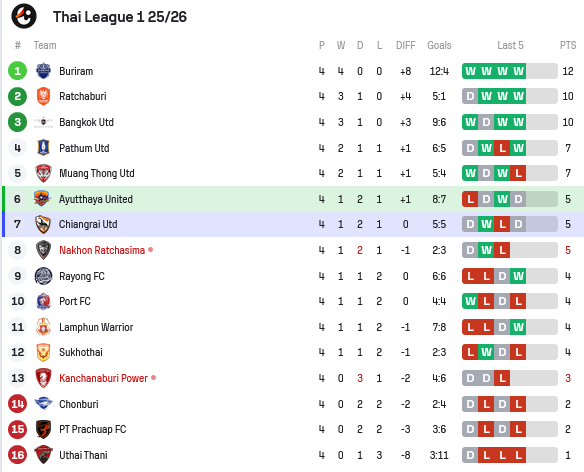Open Buriram team crest icon

[x=43, y=71]
